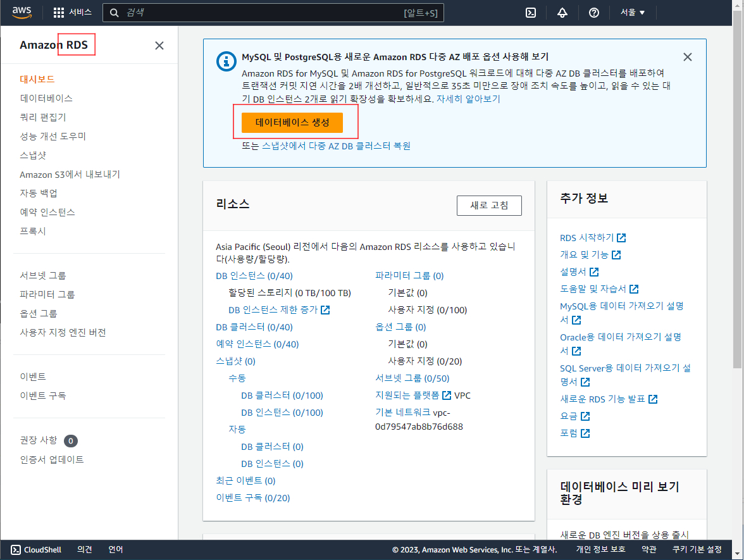Open 쿠키 기본 설정 in footer

(697, 549)
